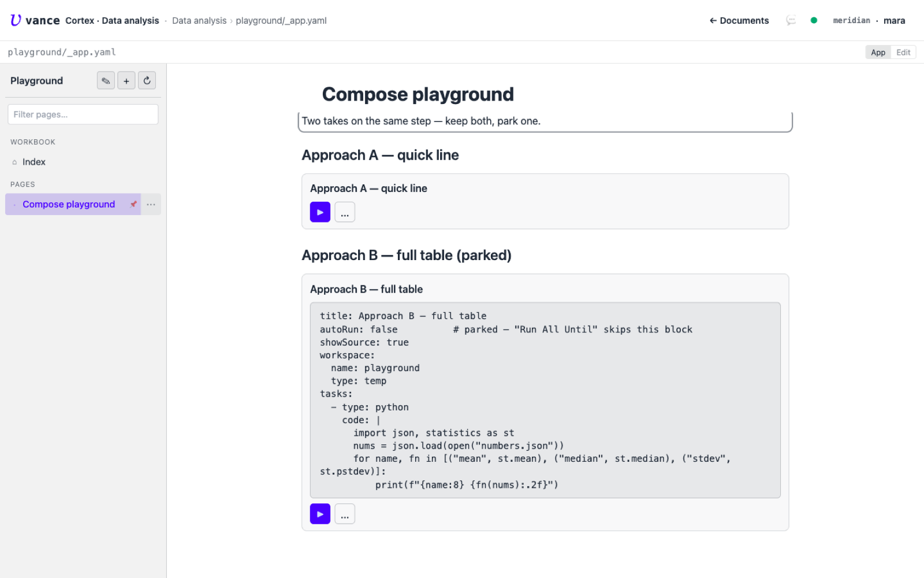Go to Data analysis breadcrumb
This screenshot has width=924, height=578.
199,21
